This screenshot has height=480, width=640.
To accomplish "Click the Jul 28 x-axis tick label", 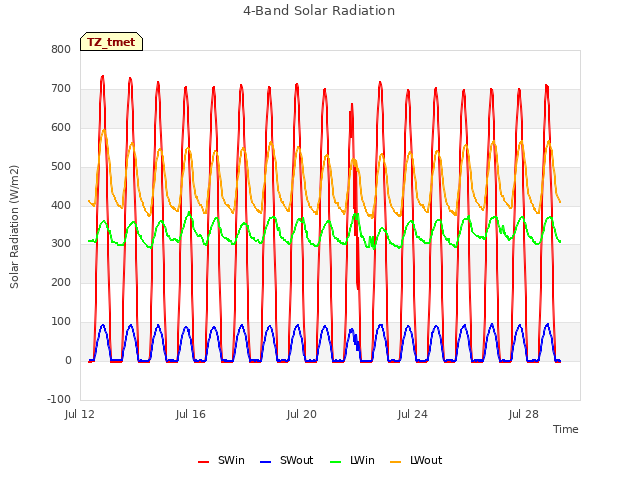I will [524, 414].
